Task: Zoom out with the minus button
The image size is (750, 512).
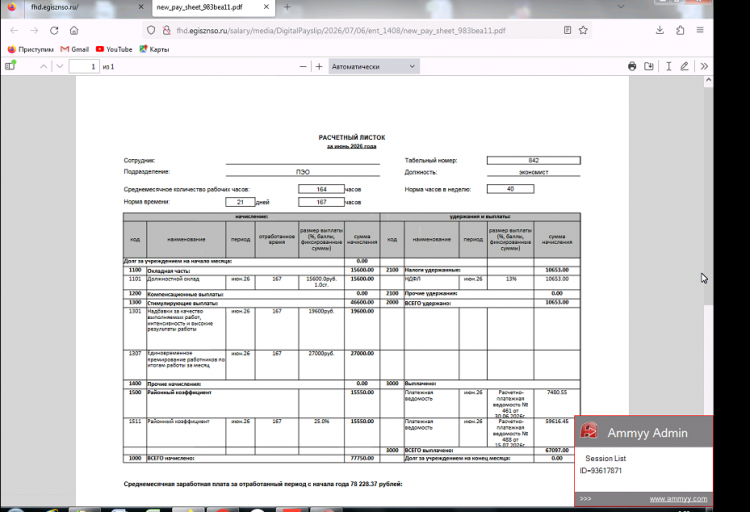Action: pyautogui.click(x=303, y=67)
